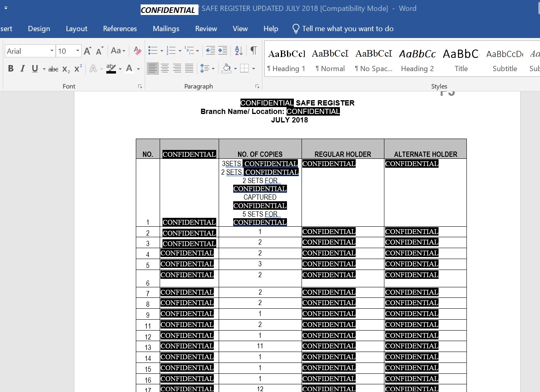Toggle strikethrough formatting

53,69
